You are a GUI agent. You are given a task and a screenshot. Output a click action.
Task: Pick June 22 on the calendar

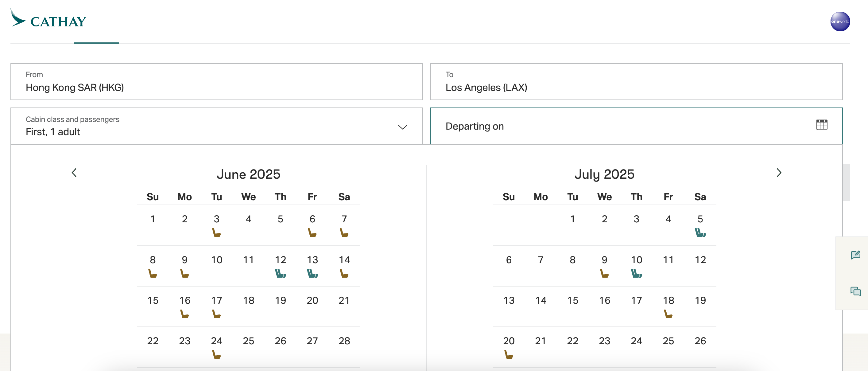[153, 341]
